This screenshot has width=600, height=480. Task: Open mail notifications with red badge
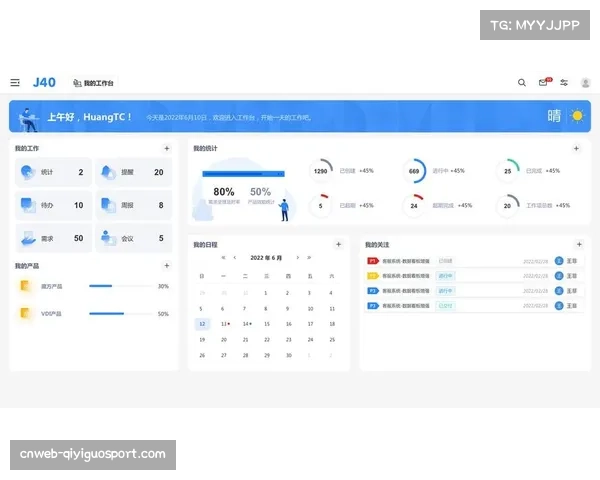pyautogui.click(x=543, y=83)
